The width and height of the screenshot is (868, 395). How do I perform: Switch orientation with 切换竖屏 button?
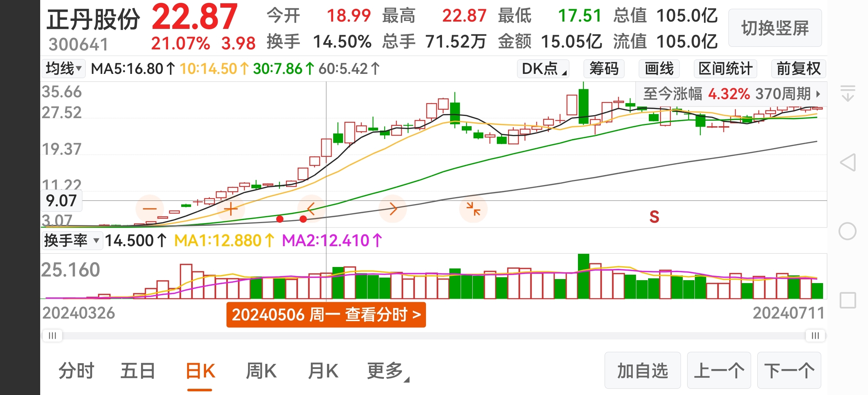[775, 28]
